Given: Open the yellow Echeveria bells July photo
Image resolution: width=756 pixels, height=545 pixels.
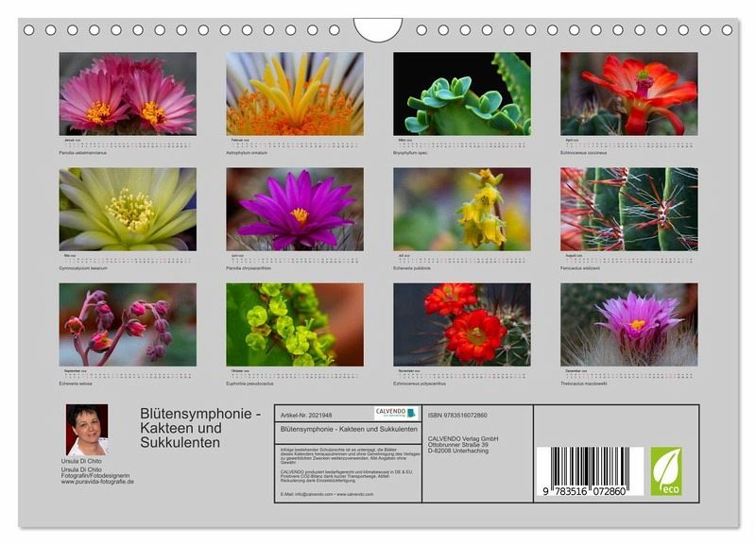Looking at the screenshot, I should coord(462,209).
